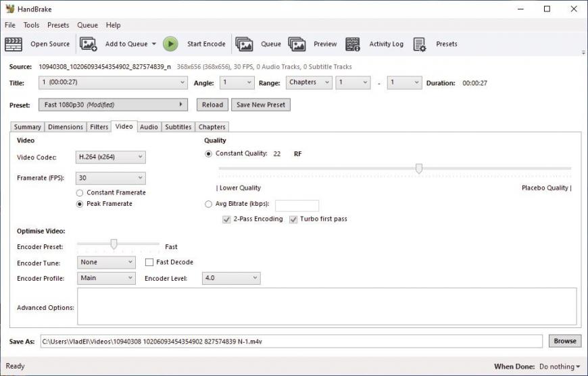
Task: Click the Activity Log label
Action: coord(386,44)
